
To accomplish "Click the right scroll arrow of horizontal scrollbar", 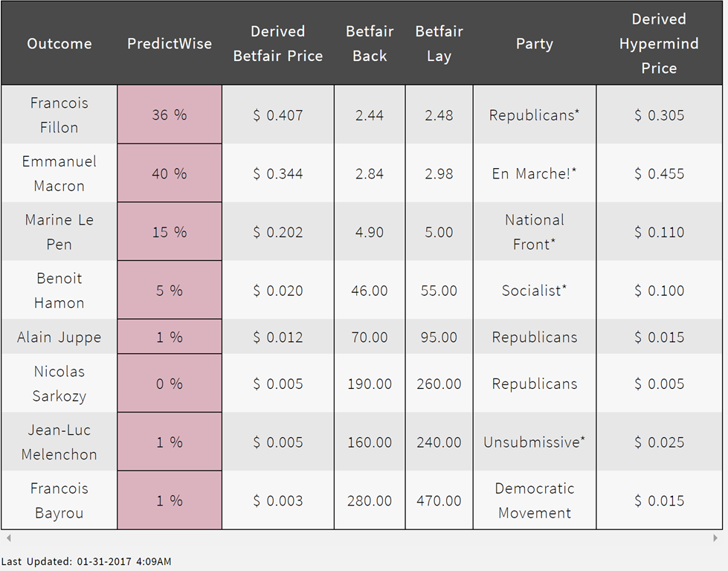I will [x=717, y=538].
